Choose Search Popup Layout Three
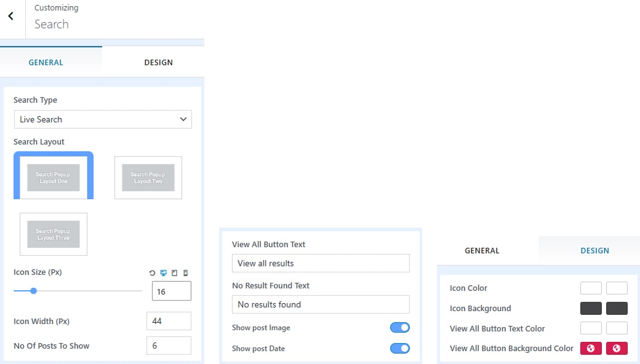Viewport: 640px width, 364px height. (54, 234)
